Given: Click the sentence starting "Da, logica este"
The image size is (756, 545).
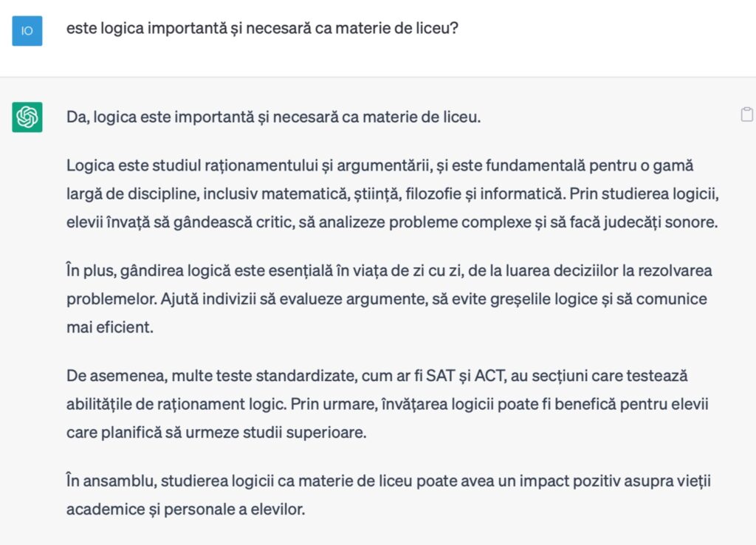Looking at the screenshot, I should coord(273,117).
